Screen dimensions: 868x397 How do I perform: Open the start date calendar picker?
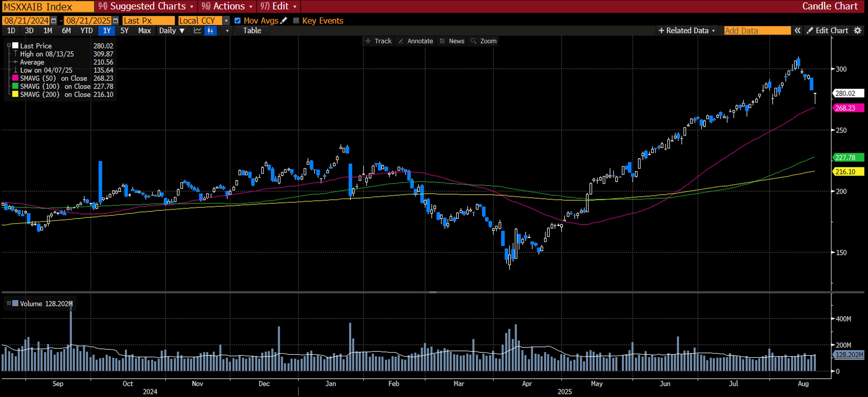(54, 20)
